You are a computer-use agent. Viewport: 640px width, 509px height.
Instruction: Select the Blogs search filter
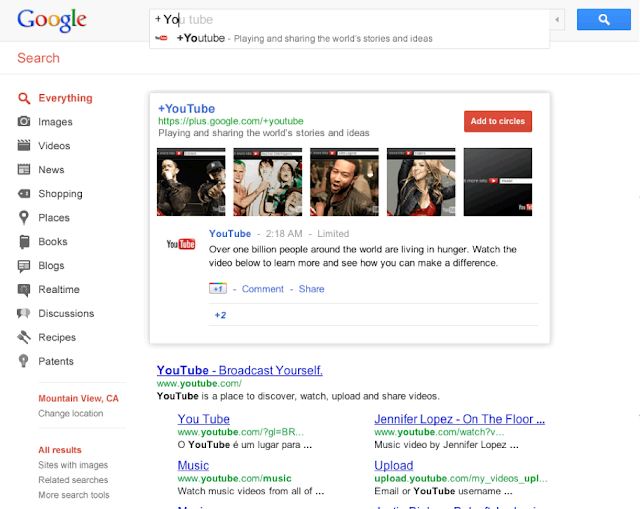point(51,266)
